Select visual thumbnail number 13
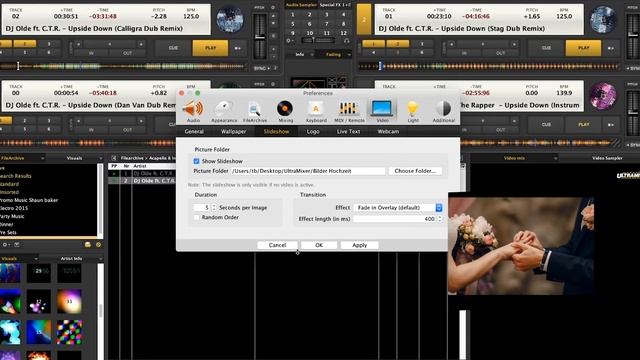Image resolution: width=640 pixels, height=360 pixels. coord(69,302)
